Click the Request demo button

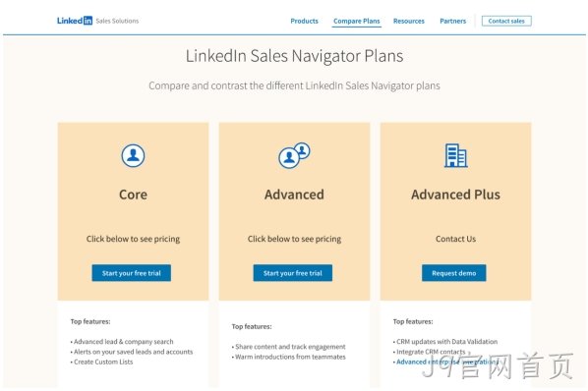pyautogui.click(x=453, y=273)
